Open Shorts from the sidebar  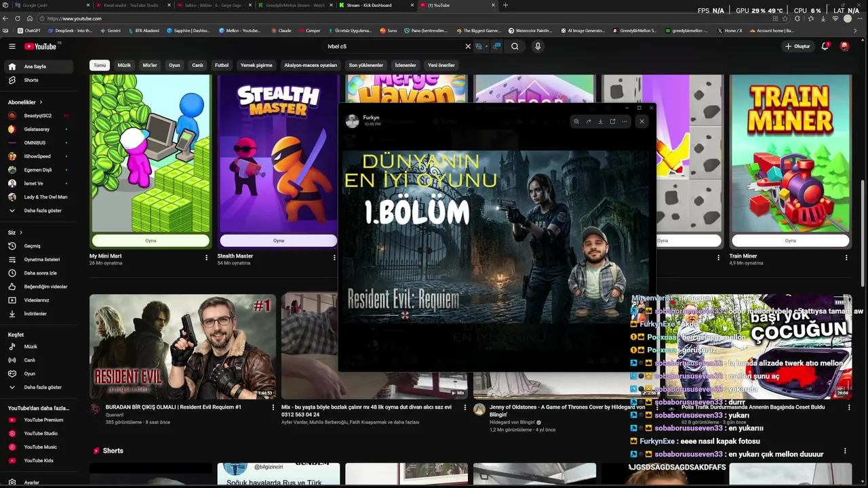tap(39, 80)
